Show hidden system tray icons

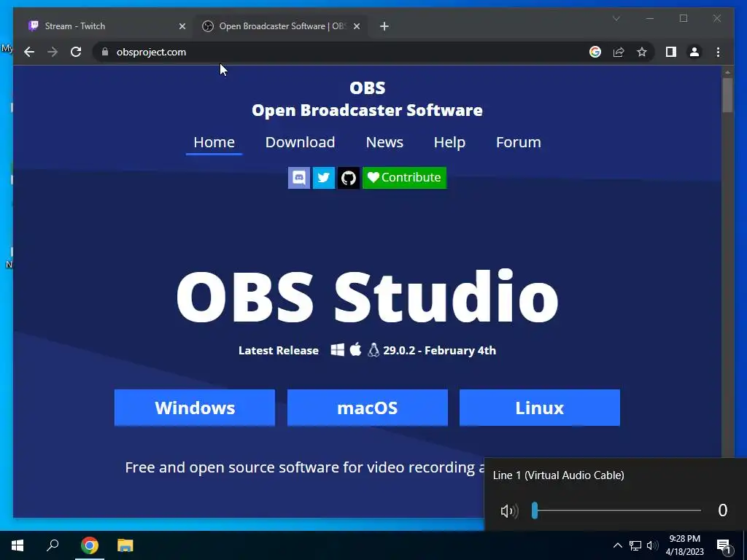pyautogui.click(x=617, y=545)
